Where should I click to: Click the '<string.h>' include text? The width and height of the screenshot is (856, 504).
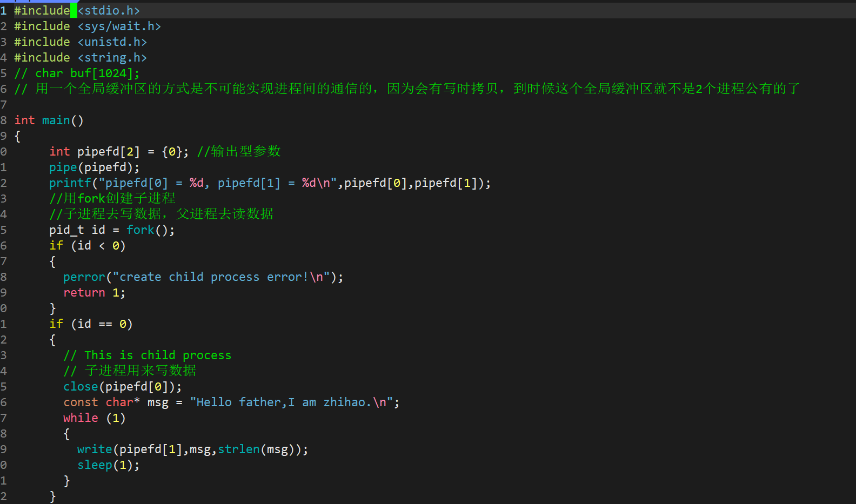click(112, 58)
